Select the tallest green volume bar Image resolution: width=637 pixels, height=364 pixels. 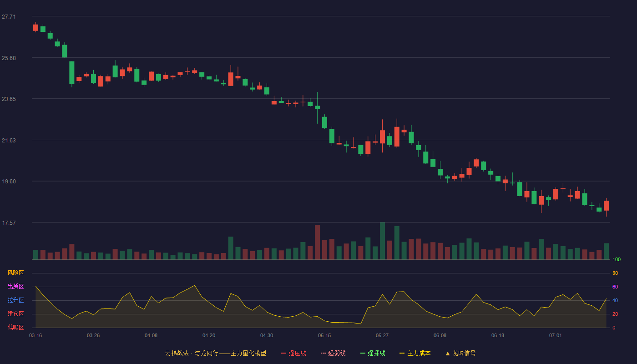[382, 241]
